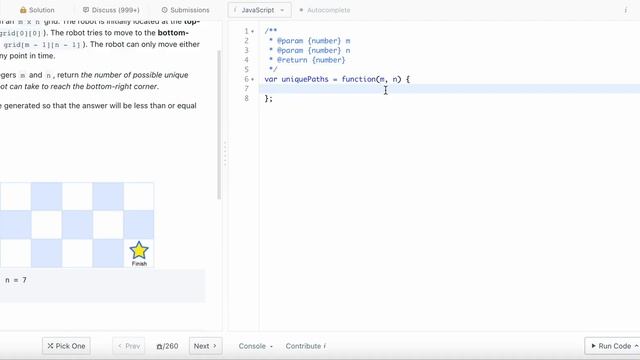The image size is (640, 360).
Task: Open the Solution tab
Action: pyautogui.click(x=37, y=10)
